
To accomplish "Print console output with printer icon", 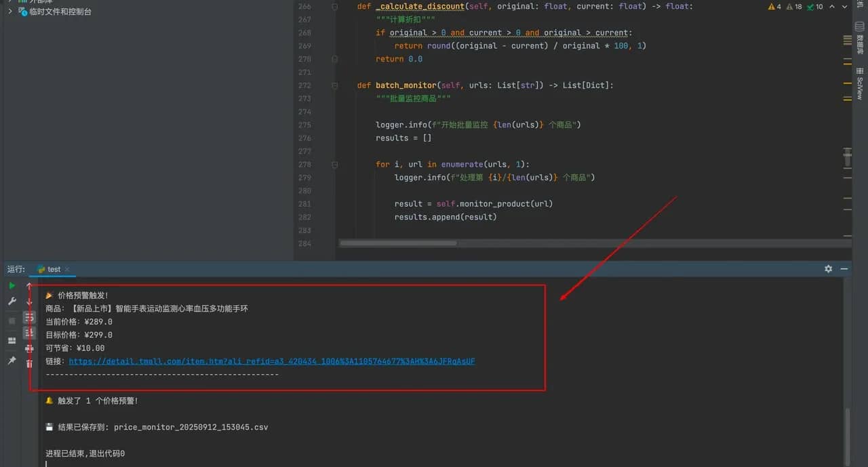I will point(29,348).
